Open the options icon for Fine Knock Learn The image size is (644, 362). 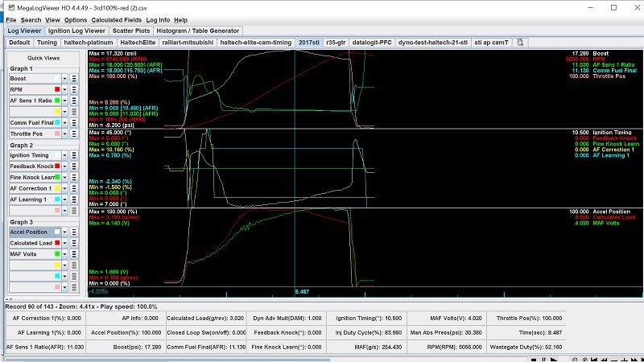coord(74,177)
